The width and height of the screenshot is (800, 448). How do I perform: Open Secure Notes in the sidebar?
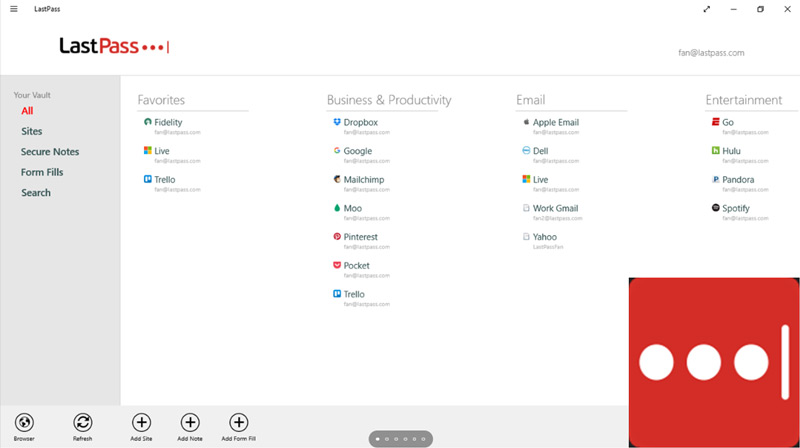[50, 152]
